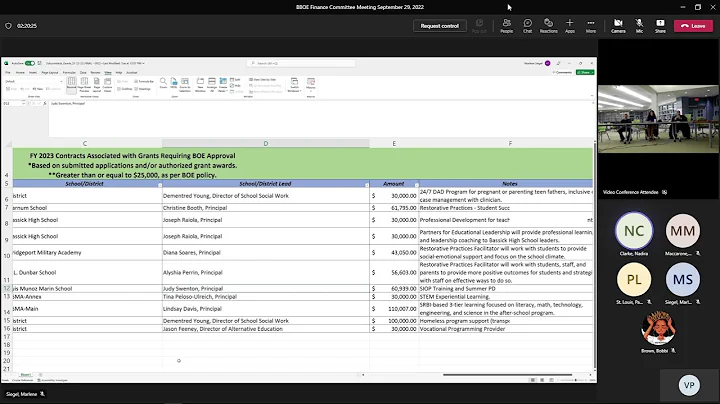Open the Amount column filter dropdown
720x404 pixels.
(416, 185)
